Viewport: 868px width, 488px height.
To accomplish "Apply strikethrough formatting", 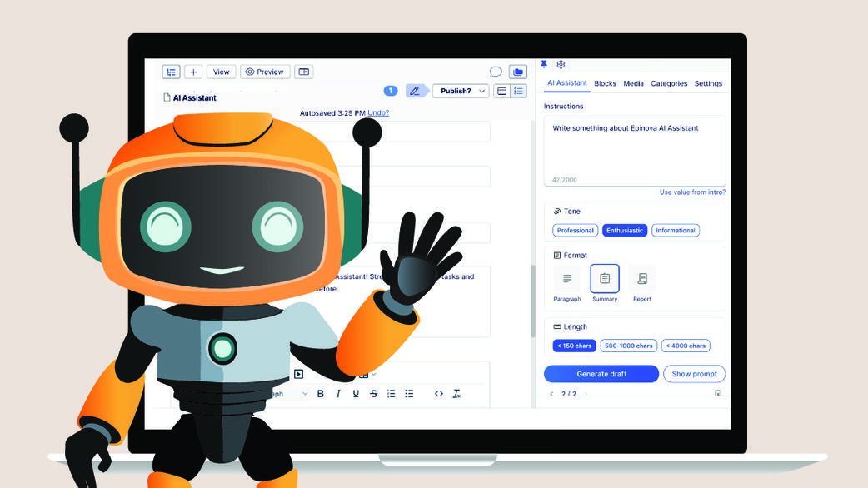I will click(373, 392).
